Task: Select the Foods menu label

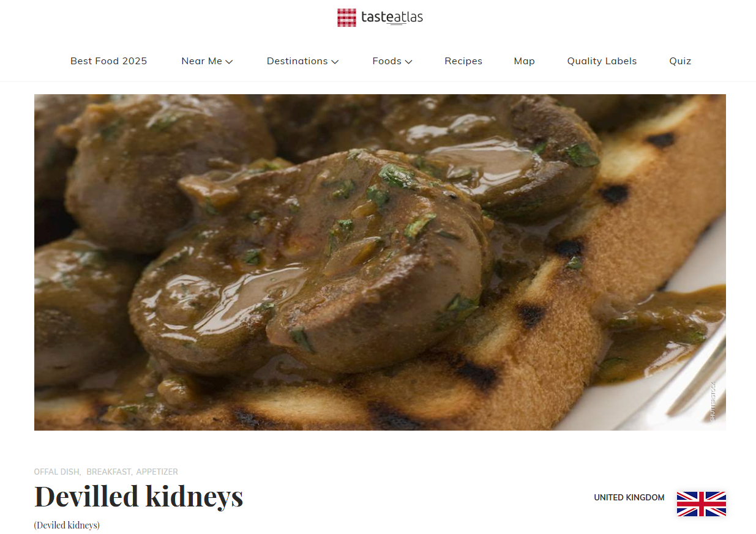Action: point(387,61)
